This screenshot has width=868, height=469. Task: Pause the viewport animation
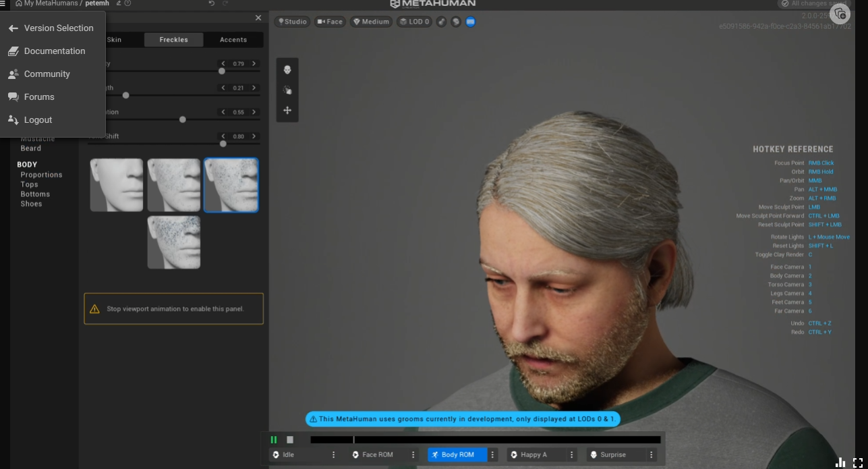274,439
